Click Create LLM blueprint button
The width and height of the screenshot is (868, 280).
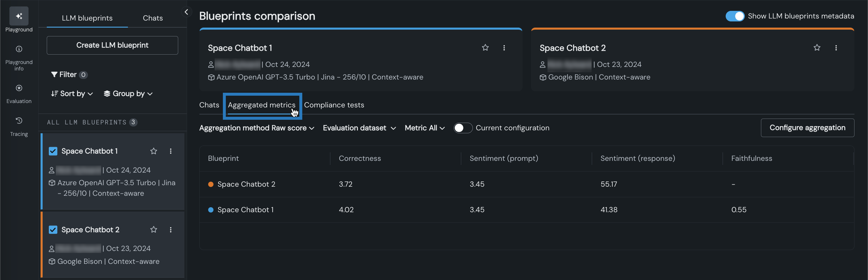coord(112,45)
